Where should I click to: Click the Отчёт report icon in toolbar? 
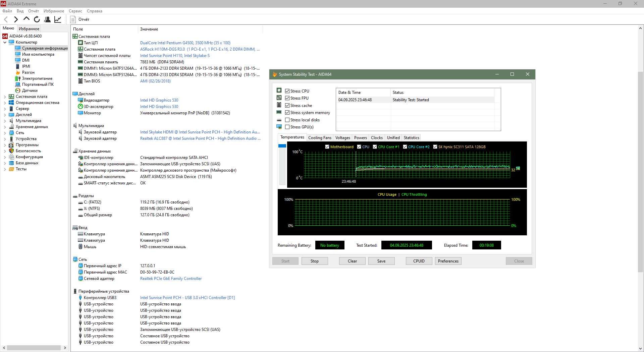click(73, 19)
